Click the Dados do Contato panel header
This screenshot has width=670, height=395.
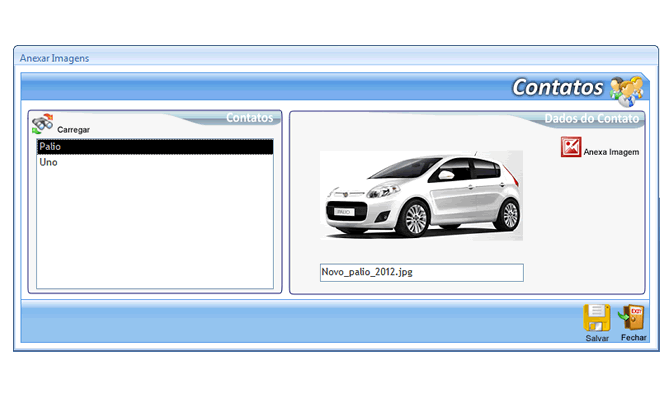coord(591,118)
